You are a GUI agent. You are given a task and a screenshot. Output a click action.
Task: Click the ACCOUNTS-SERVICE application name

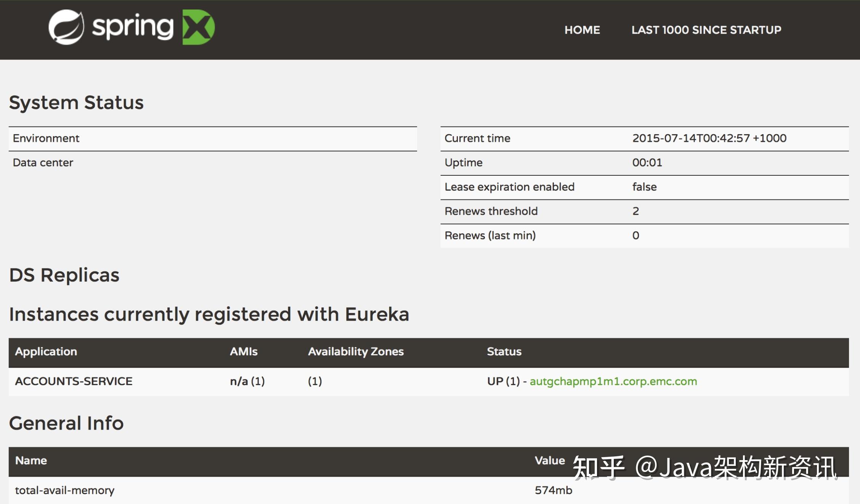[x=74, y=381]
